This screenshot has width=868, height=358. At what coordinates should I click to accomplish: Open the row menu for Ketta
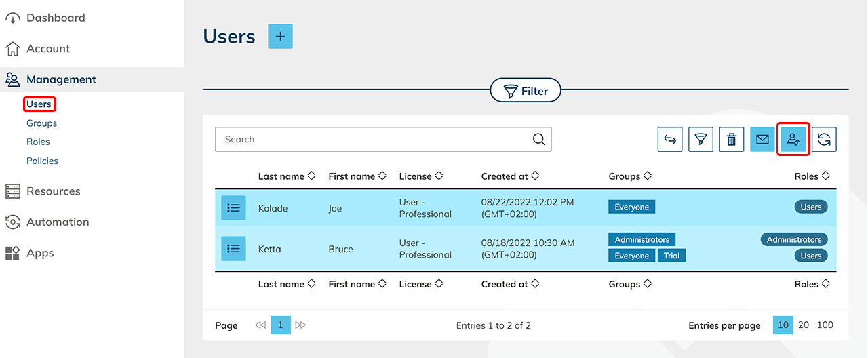(233, 249)
